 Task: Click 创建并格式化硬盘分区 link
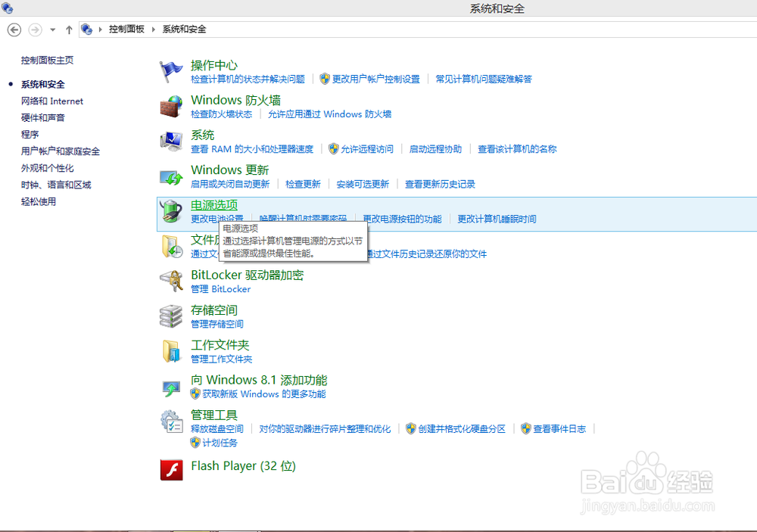[462, 429]
